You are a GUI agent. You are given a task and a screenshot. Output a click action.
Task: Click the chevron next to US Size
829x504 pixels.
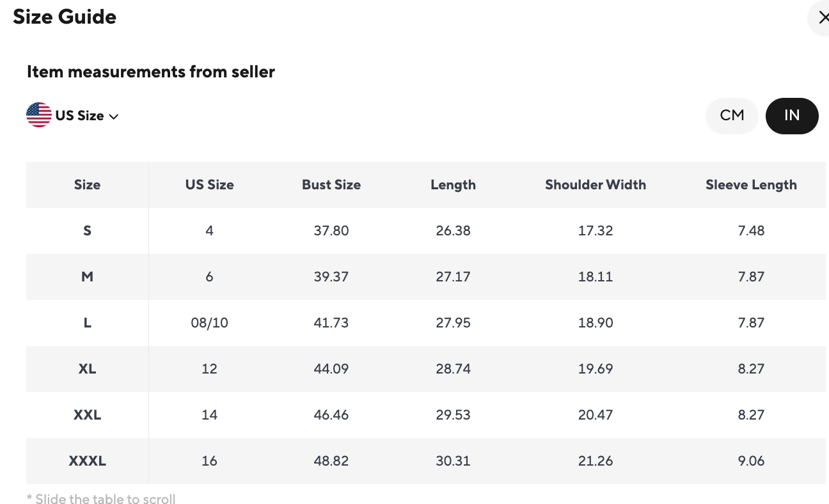pyautogui.click(x=114, y=116)
